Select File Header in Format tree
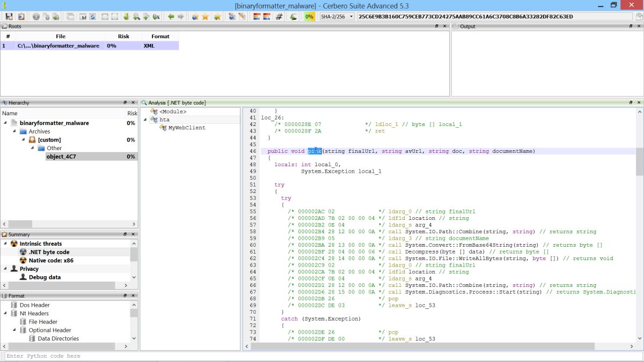 (43, 322)
